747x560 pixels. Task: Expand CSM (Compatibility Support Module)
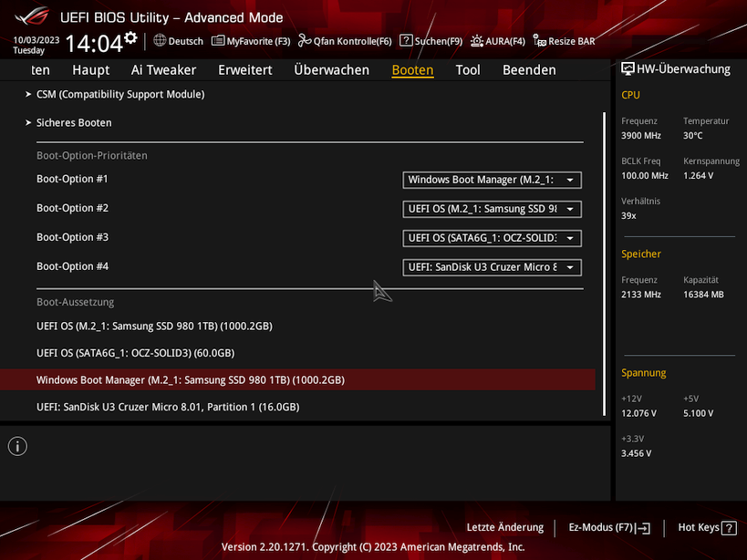tap(120, 94)
